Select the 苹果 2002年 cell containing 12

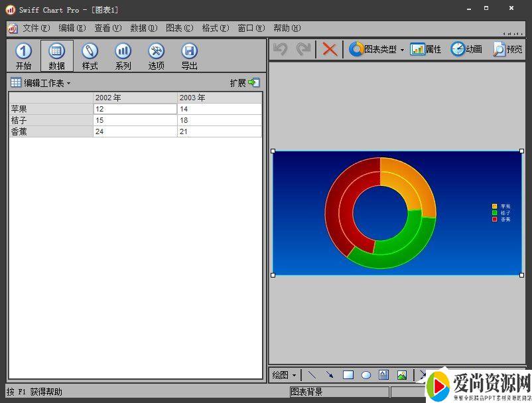[x=135, y=109]
